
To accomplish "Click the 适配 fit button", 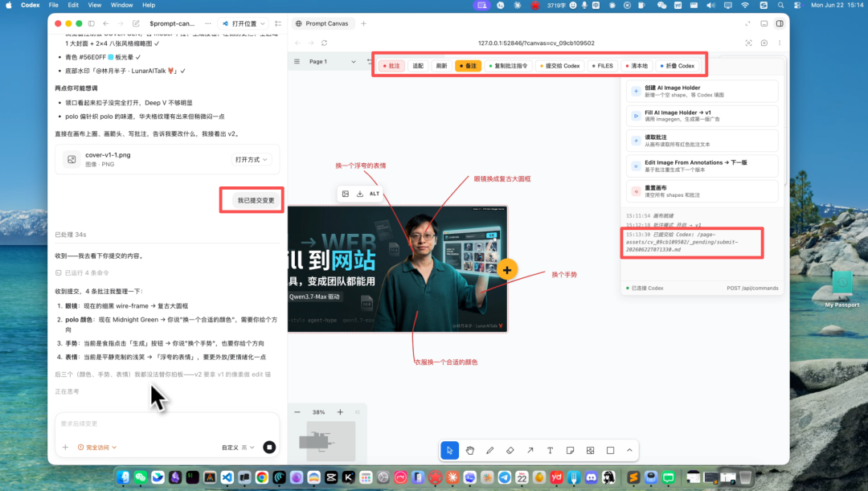I will (x=418, y=66).
